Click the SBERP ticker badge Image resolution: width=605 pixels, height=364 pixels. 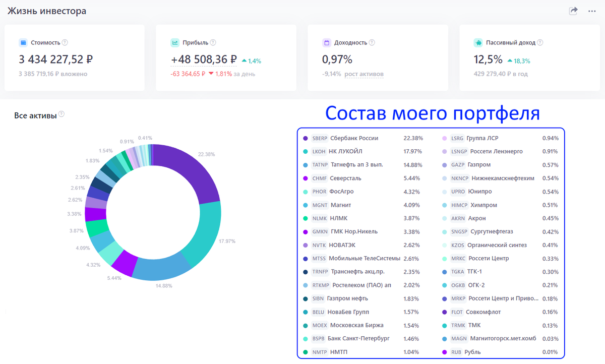pyautogui.click(x=320, y=138)
